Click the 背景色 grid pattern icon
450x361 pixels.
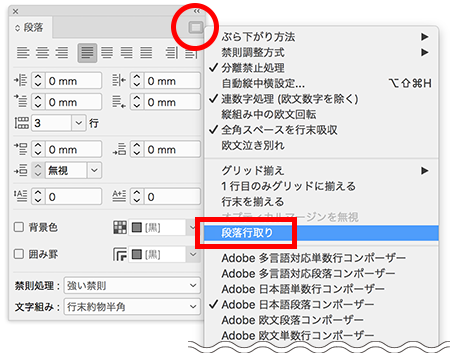120,227
